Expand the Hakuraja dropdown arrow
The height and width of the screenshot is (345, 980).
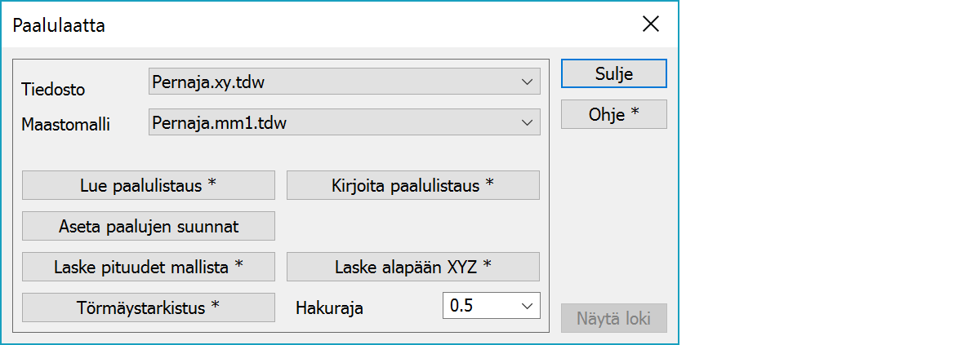tap(527, 307)
